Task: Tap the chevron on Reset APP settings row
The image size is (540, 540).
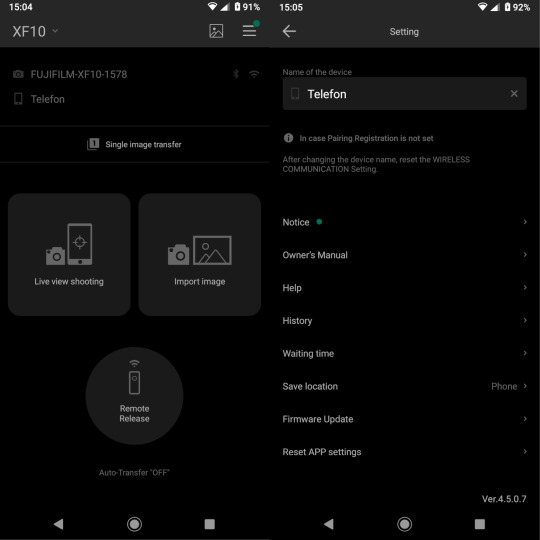Action: (x=525, y=451)
